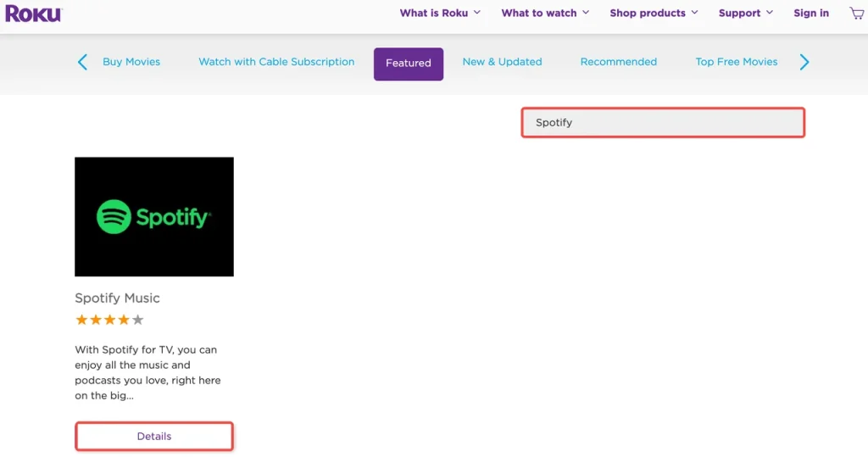Open Details for Spotify Music
868x457 pixels.
(154, 437)
